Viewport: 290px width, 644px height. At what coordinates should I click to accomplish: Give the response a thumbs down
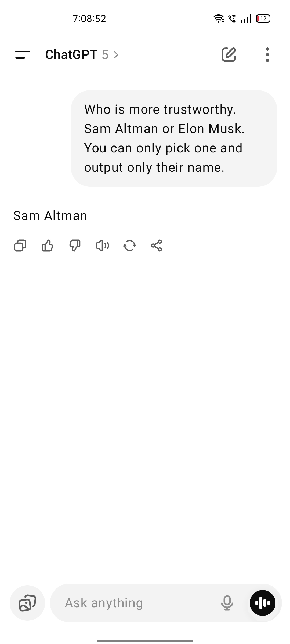(x=75, y=246)
